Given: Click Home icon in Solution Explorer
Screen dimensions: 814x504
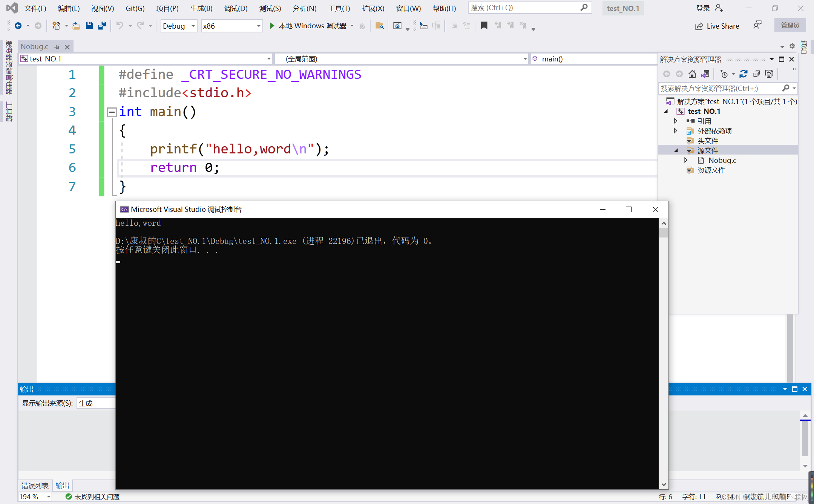Looking at the screenshot, I should tap(692, 74).
